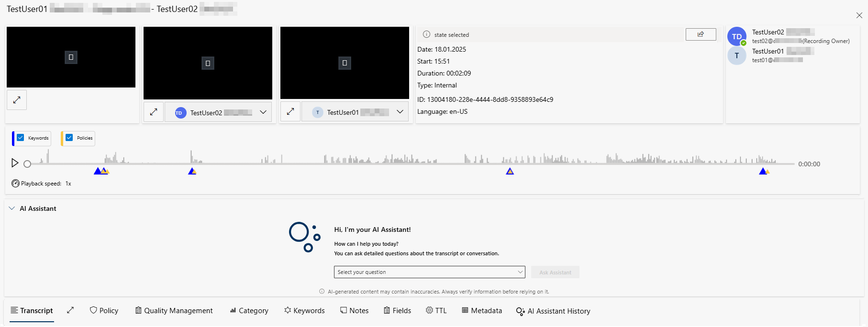Collapse the AI Assistant section
This screenshot has width=868, height=327.
click(x=12, y=208)
